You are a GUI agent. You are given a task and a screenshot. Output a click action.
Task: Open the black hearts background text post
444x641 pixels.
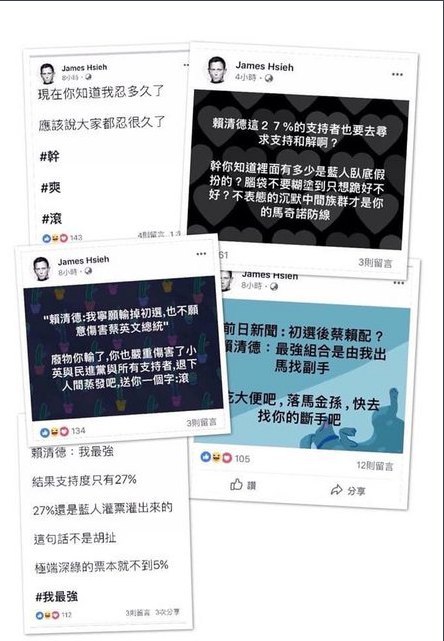coord(298,170)
